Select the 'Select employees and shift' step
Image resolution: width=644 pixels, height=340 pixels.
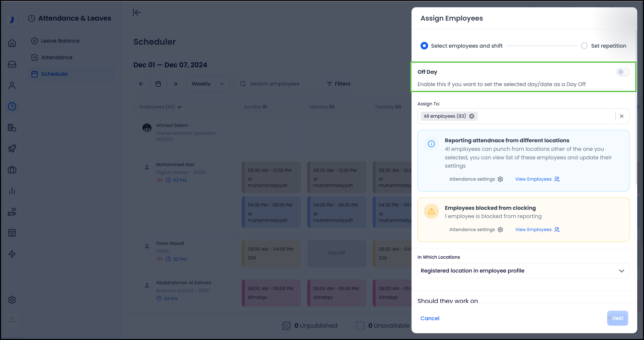424,46
